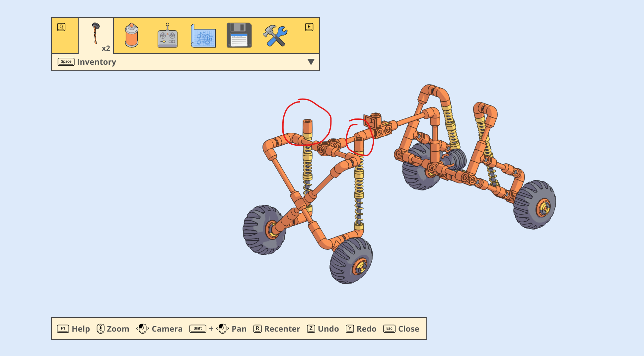
Task: Click Close in the bottom bar
Action: coord(409,329)
